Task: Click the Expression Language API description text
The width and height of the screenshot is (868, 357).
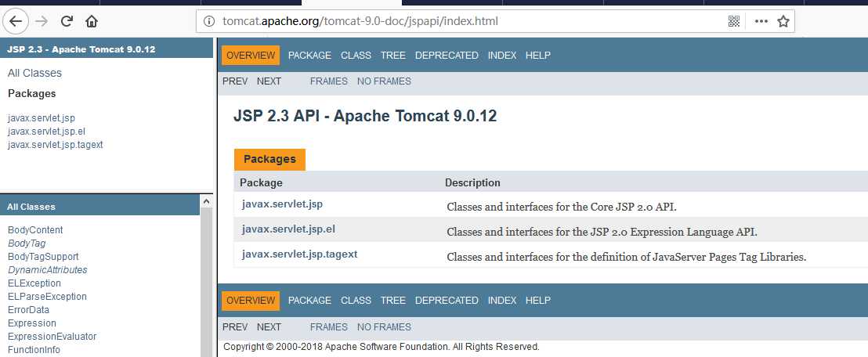Action: pos(602,233)
